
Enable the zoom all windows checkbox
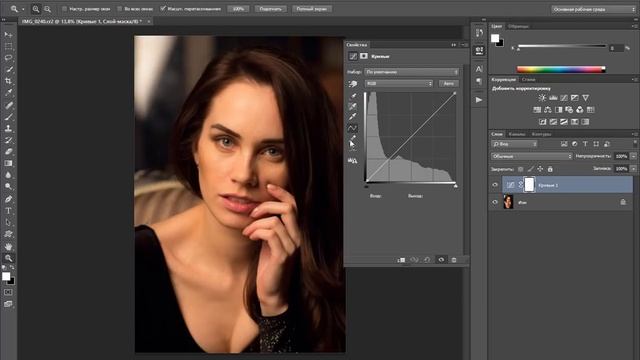click(x=120, y=9)
